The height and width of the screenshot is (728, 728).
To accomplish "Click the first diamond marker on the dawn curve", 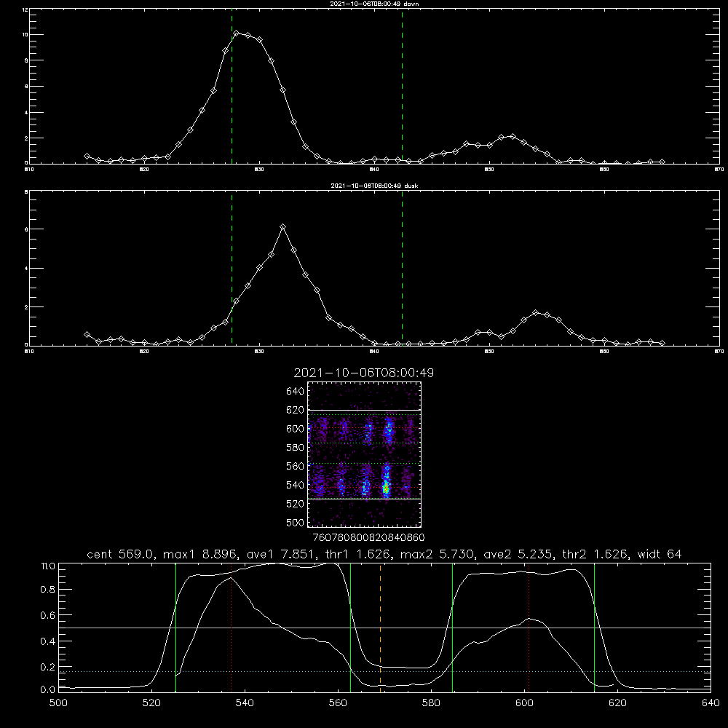I will tap(87, 156).
